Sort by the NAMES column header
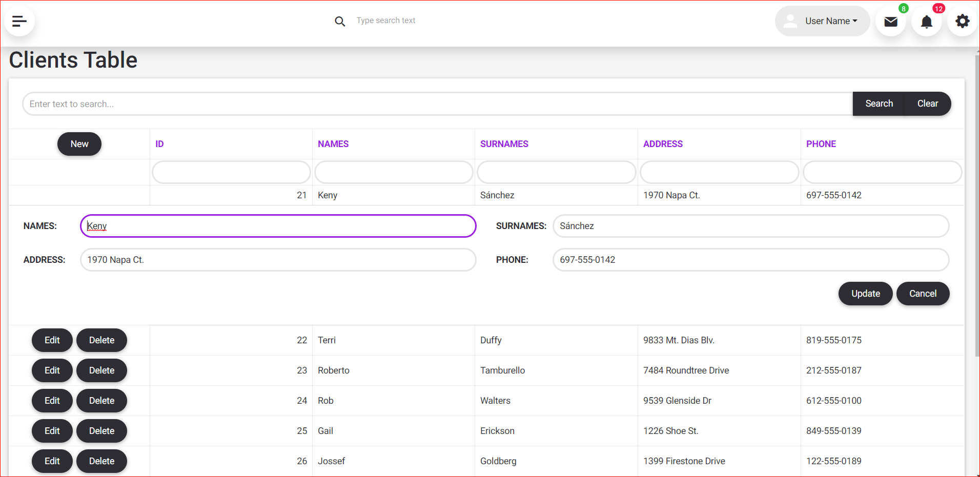The image size is (980, 477). point(333,144)
